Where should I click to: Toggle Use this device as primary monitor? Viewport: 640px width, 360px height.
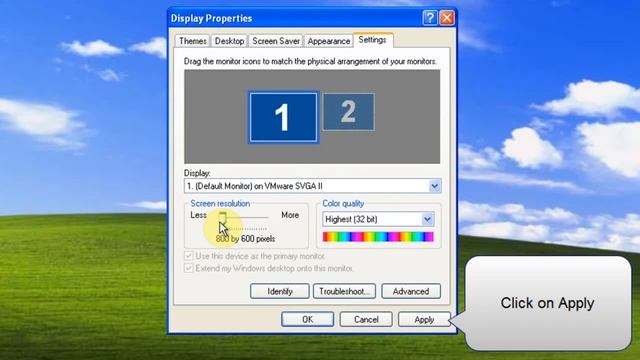[x=189, y=256]
